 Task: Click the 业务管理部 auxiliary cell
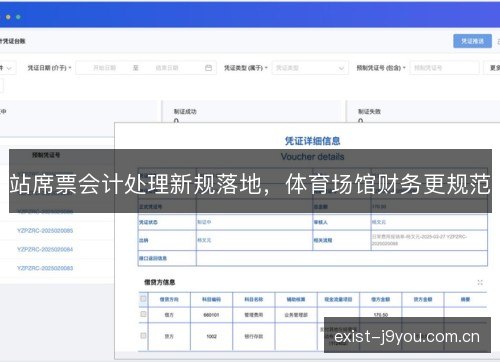[x=296, y=315]
